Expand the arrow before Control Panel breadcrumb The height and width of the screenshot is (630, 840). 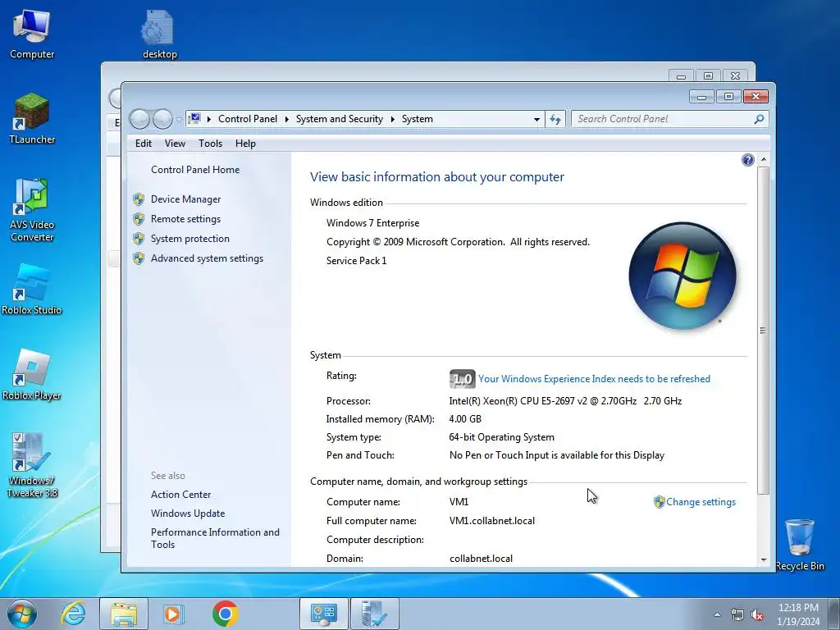point(209,119)
